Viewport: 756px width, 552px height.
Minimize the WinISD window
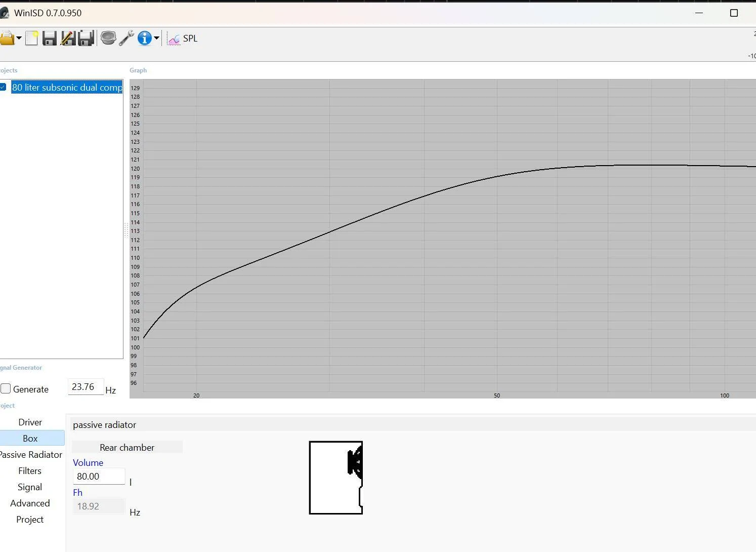699,13
